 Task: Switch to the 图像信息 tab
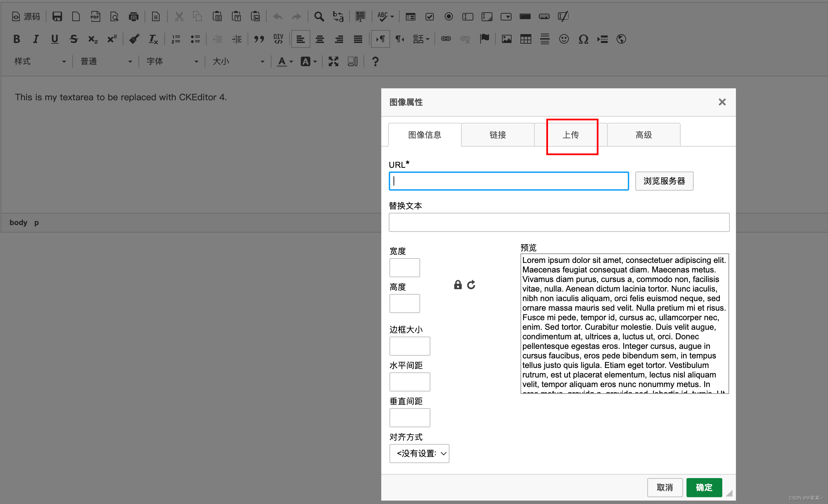click(x=425, y=135)
